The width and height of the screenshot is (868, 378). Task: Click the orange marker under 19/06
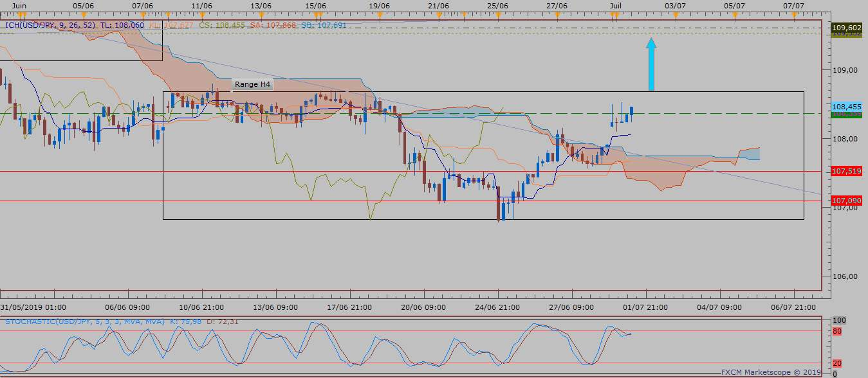coord(379,15)
